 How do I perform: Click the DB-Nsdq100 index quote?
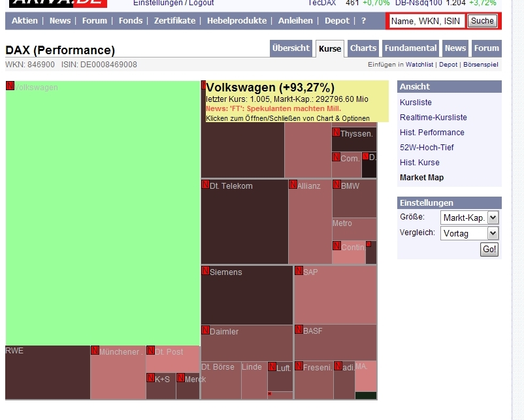(x=446, y=3)
